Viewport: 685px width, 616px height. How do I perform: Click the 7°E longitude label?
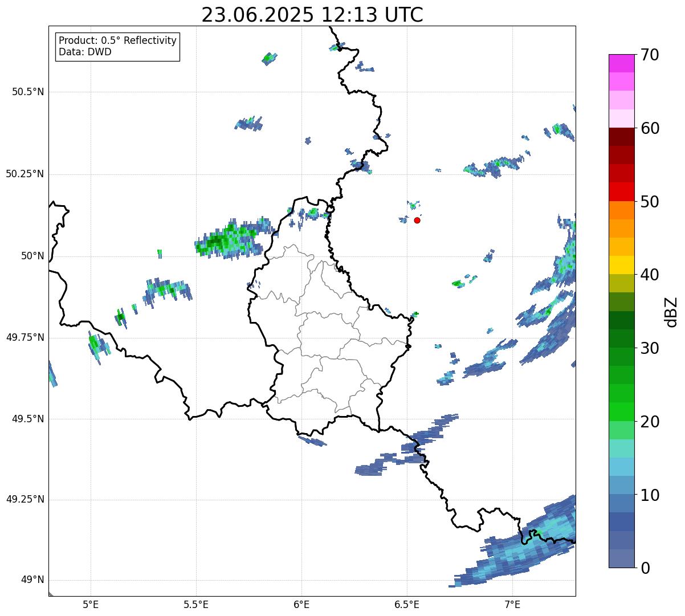pos(512,604)
